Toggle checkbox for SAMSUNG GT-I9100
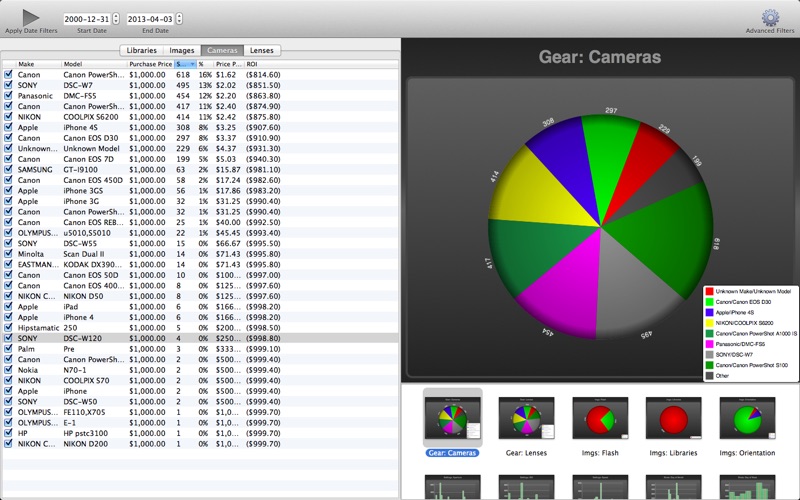 click(8, 169)
